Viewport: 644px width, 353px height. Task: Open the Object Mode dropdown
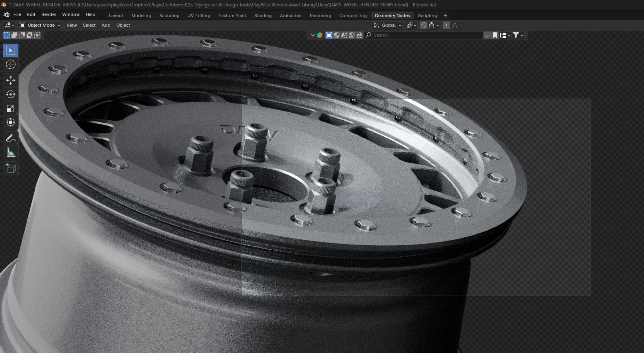(39, 25)
